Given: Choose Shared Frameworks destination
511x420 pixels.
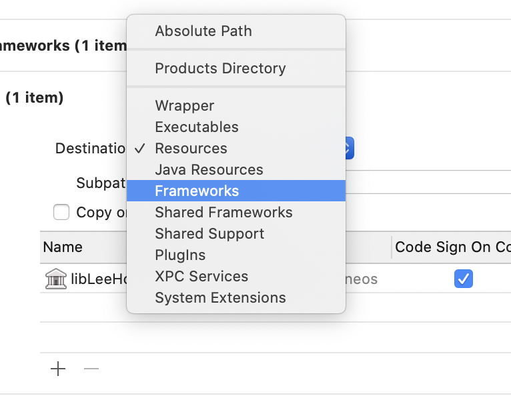Looking at the screenshot, I should [223, 212].
